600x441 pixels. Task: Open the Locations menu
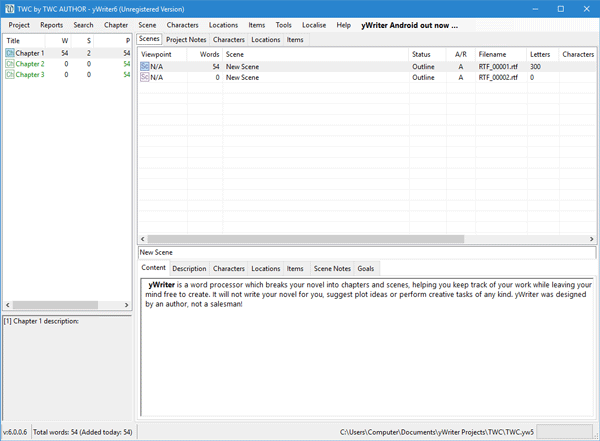[223, 25]
